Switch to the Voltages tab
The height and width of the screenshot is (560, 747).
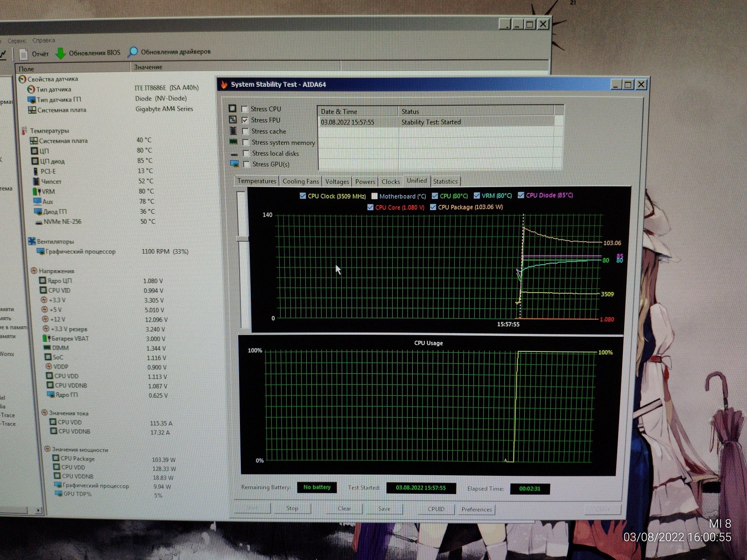point(337,182)
